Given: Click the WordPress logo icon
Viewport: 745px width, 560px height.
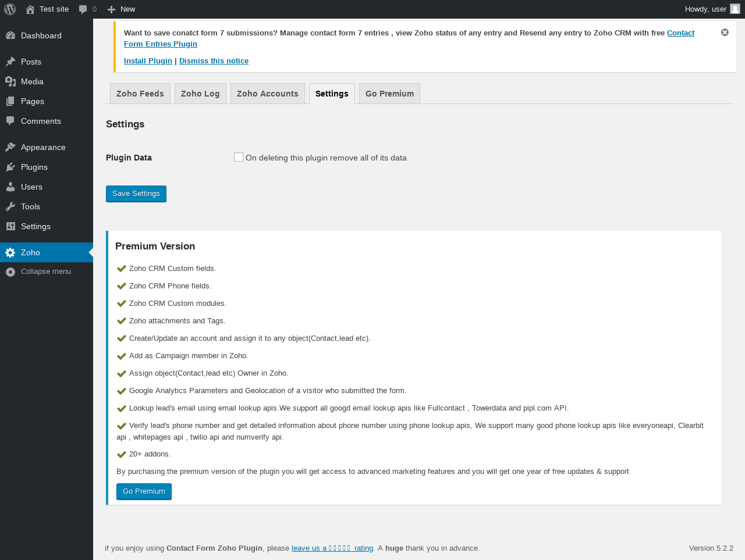Looking at the screenshot, I should click(10, 9).
